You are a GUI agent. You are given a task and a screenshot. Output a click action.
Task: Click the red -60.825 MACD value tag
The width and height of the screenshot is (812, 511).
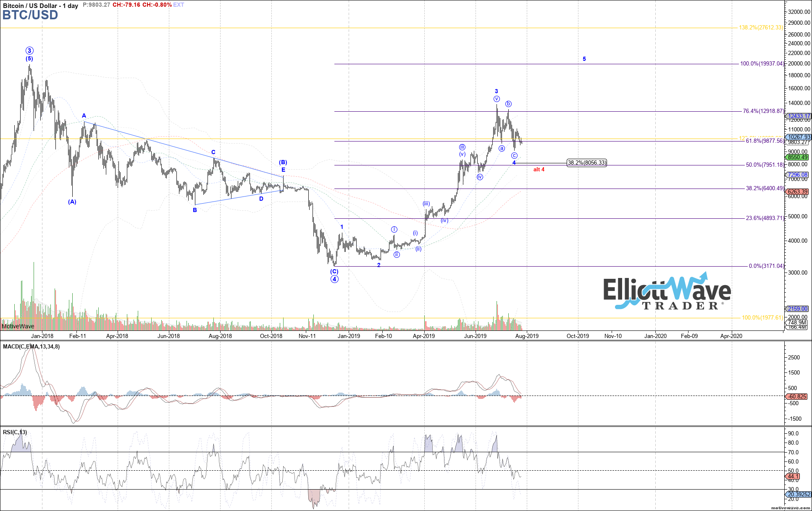[x=797, y=397]
